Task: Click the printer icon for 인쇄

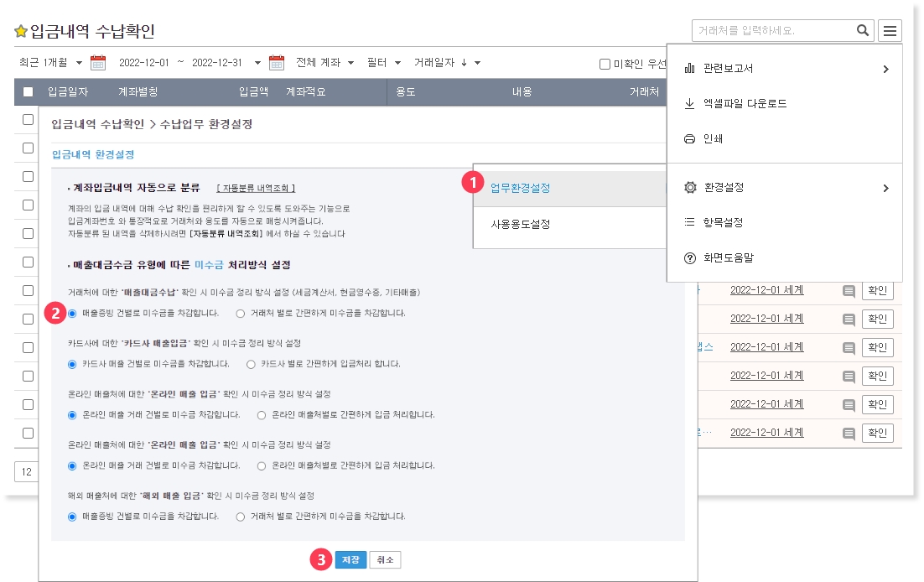Action: click(689, 139)
